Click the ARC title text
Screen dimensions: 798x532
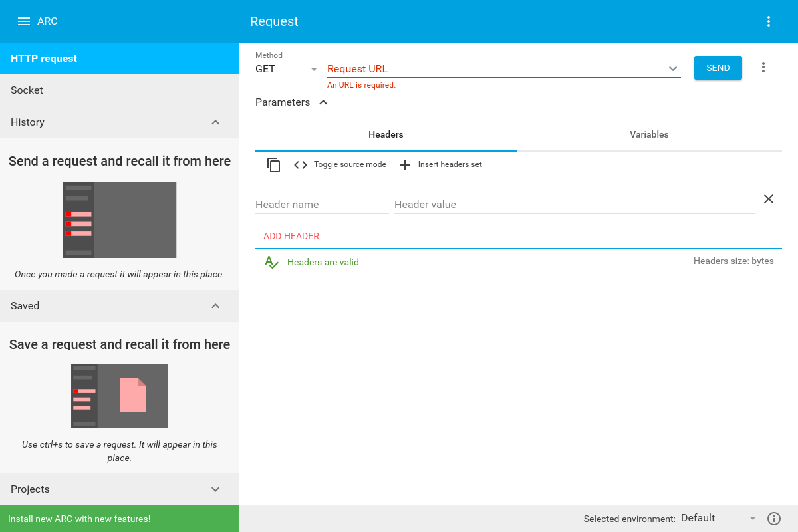click(x=47, y=21)
